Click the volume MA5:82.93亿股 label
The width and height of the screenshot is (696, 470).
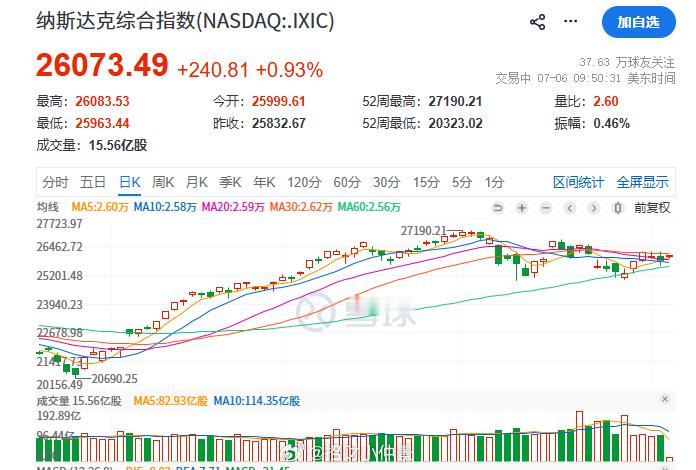click(170, 401)
